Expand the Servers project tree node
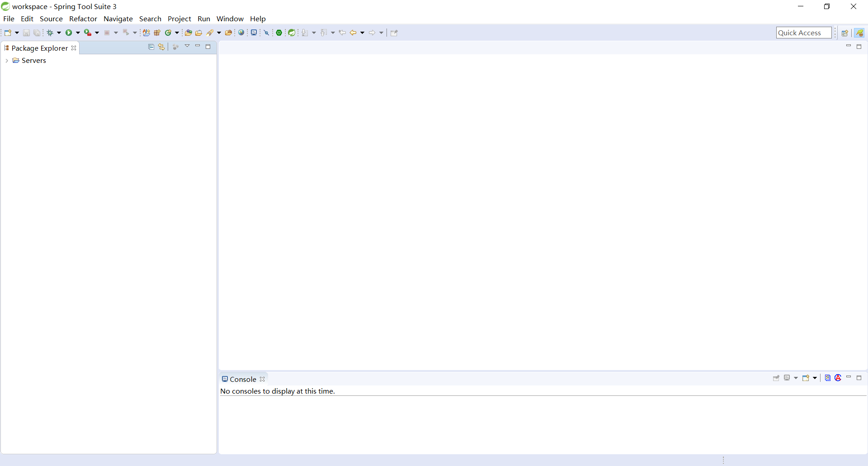The image size is (868, 466). [7, 61]
